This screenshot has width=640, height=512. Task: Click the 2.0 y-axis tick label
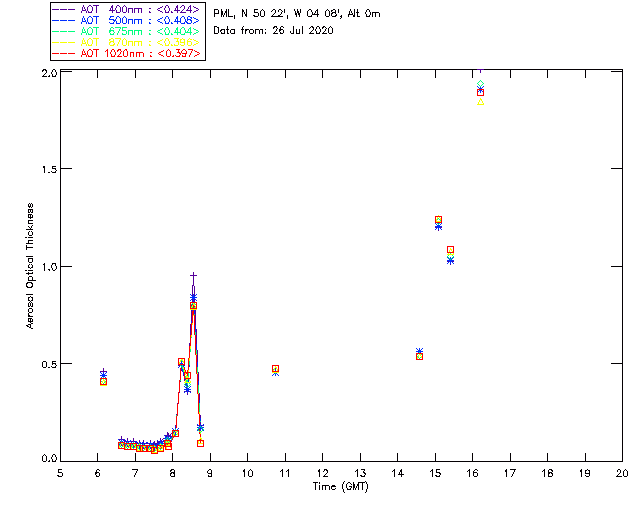(x=49, y=73)
